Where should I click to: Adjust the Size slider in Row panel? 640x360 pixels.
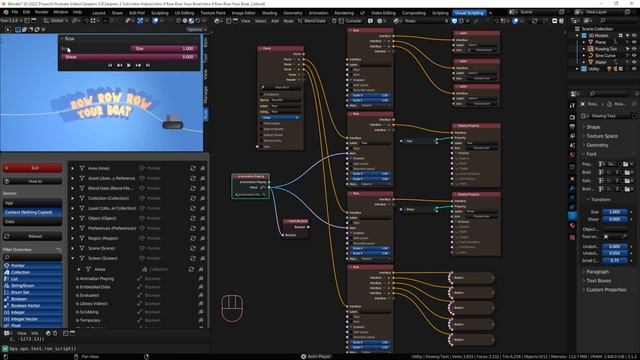click(x=164, y=49)
